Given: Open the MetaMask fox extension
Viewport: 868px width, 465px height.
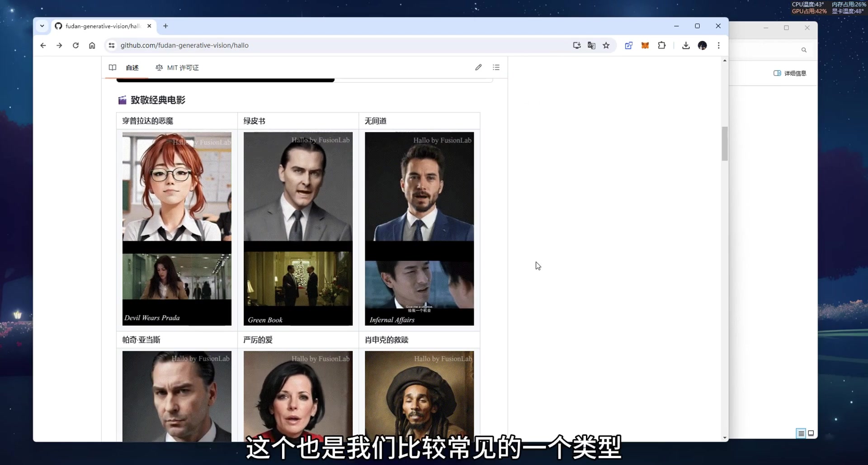Looking at the screenshot, I should pyautogui.click(x=645, y=45).
